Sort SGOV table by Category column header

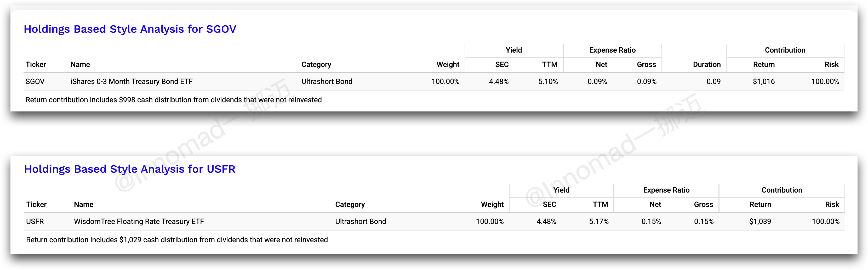[x=316, y=64]
